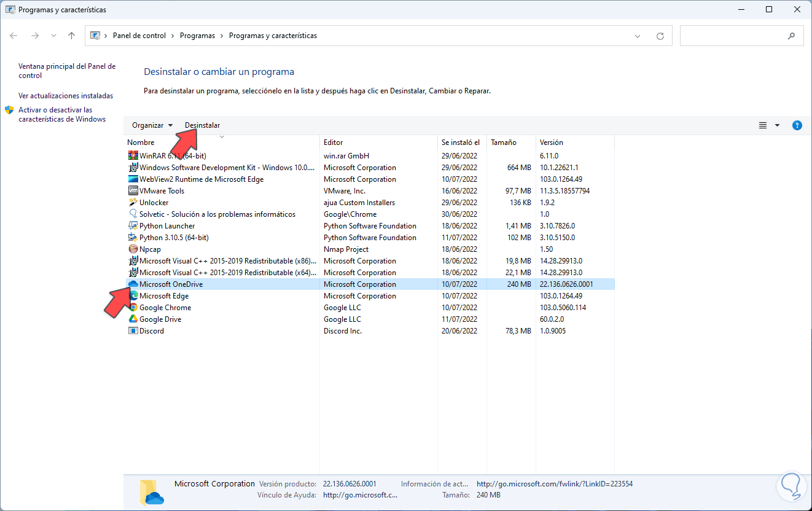Image resolution: width=812 pixels, height=511 pixels.
Task: Click the Control Panel address bar icon
Action: (95, 36)
